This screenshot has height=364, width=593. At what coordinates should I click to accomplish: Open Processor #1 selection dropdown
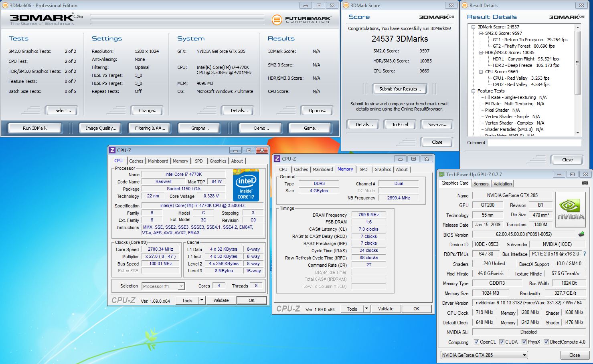[x=163, y=286]
